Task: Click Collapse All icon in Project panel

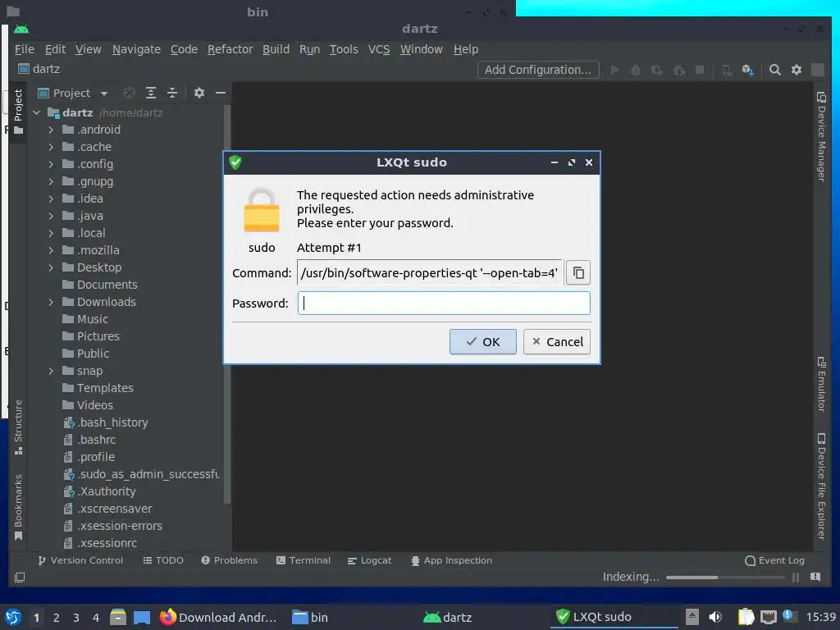Action: [x=172, y=93]
